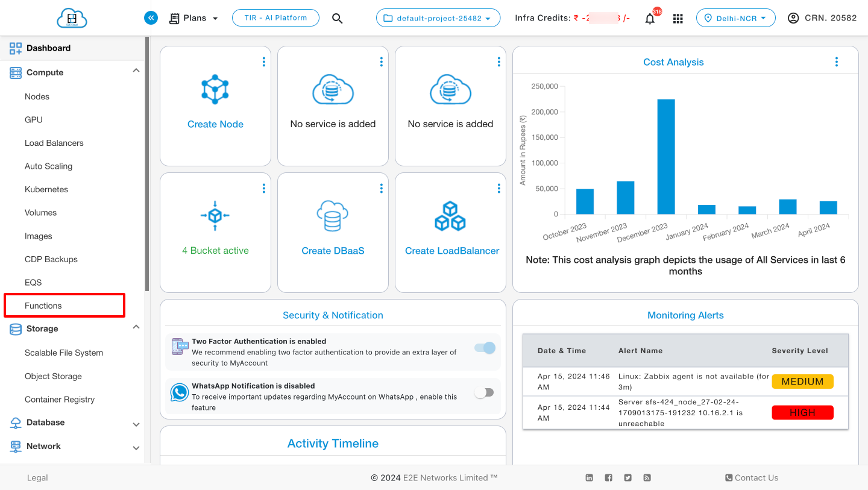Click the Create Node icon

[x=215, y=89]
